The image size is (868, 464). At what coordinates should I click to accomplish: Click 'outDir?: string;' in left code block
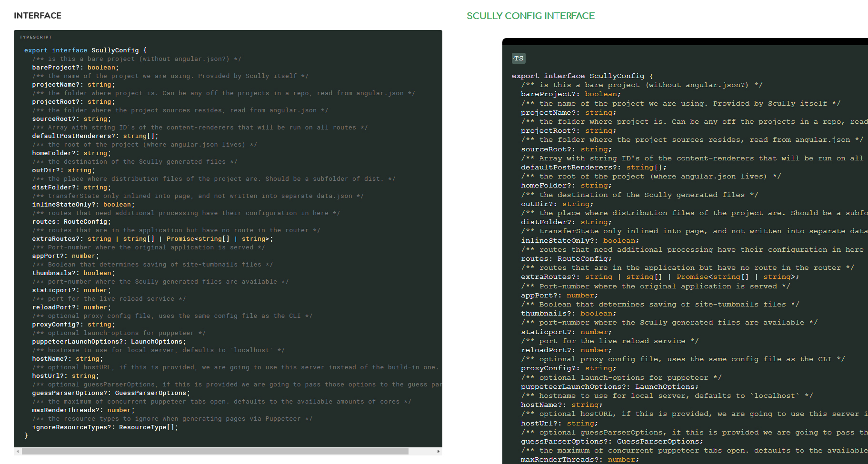tap(64, 170)
